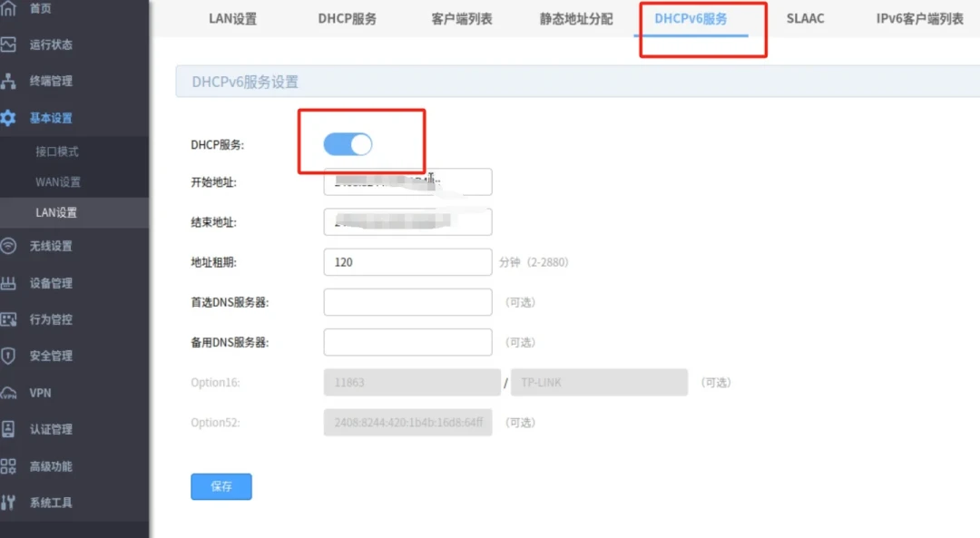
Task: Open 运行状态 in the sidebar
Action: pyautogui.click(x=51, y=44)
